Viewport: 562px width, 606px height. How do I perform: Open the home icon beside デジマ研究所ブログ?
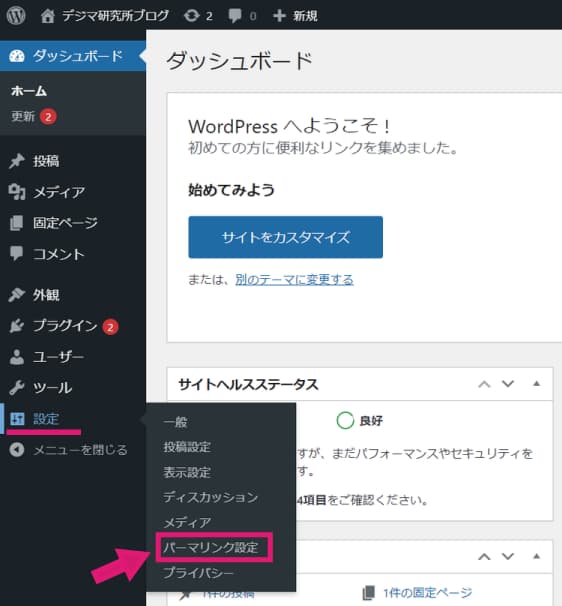[x=48, y=16]
